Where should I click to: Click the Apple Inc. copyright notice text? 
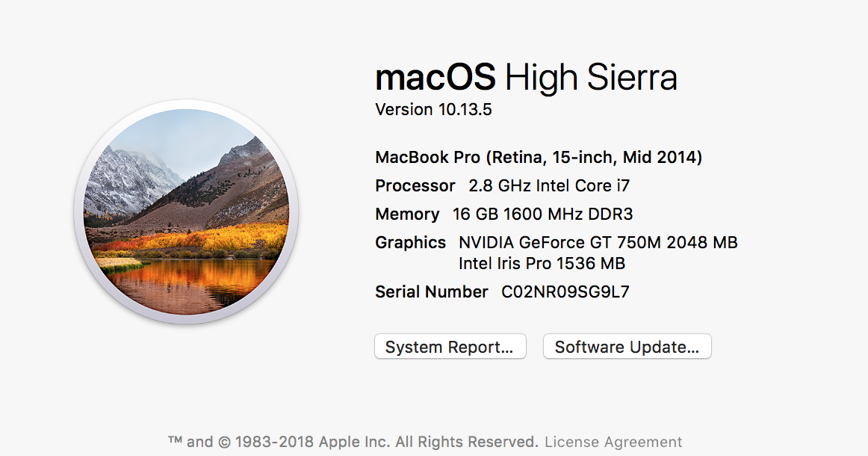(353, 442)
